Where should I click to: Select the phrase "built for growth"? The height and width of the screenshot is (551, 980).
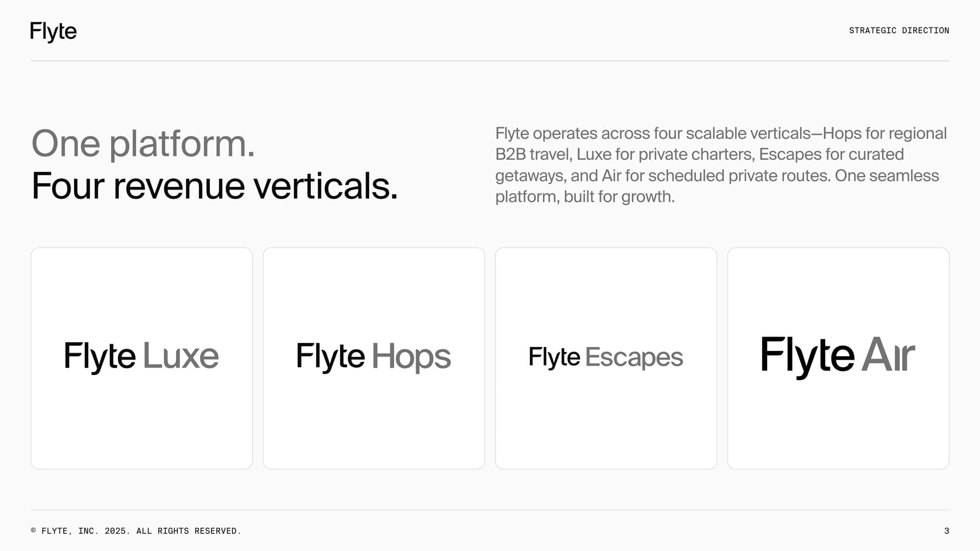(619, 197)
